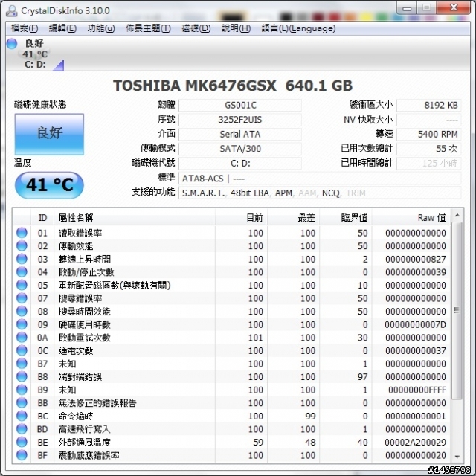Click status orb for B8 端對端錯誤
This screenshot has height=476, width=476.
pos(22,377)
